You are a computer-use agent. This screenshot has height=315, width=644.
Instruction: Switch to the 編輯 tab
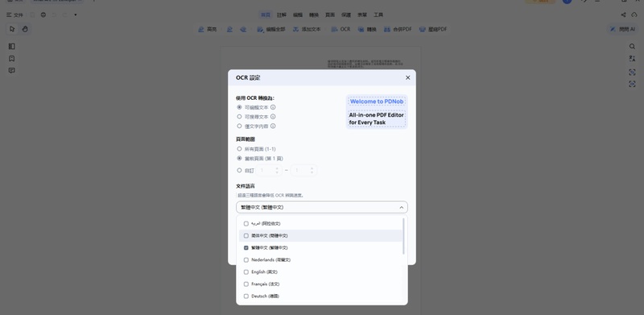[298, 15]
